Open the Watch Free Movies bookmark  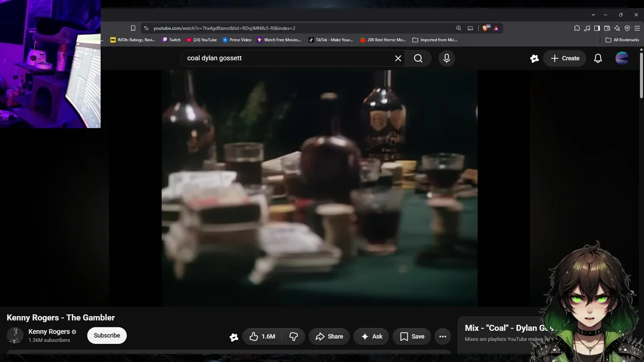pyautogui.click(x=279, y=40)
